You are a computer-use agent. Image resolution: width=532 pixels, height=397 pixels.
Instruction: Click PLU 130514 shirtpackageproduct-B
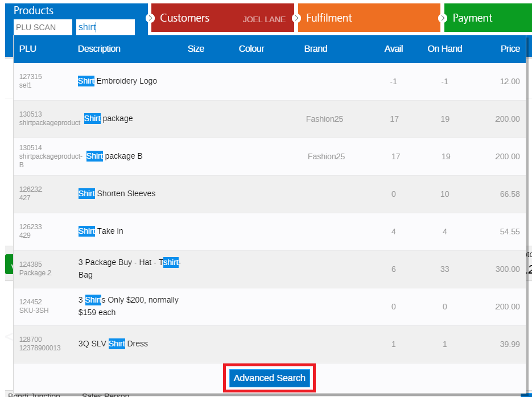[51, 156]
